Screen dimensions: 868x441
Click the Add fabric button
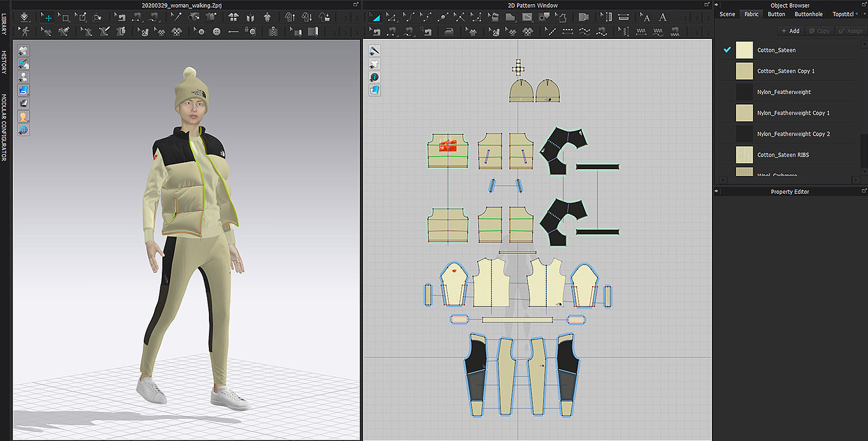pyautogui.click(x=790, y=30)
